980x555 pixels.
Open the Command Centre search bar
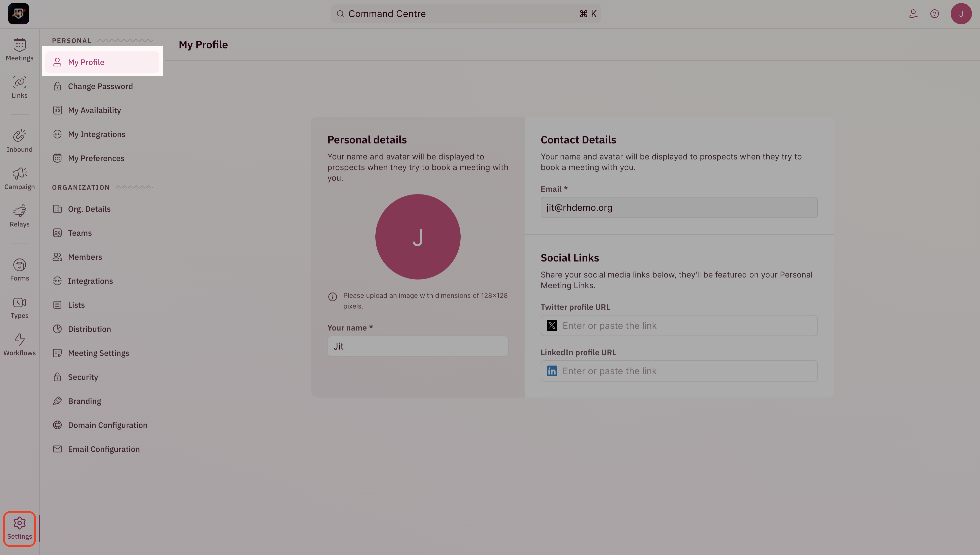click(x=466, y=14)
